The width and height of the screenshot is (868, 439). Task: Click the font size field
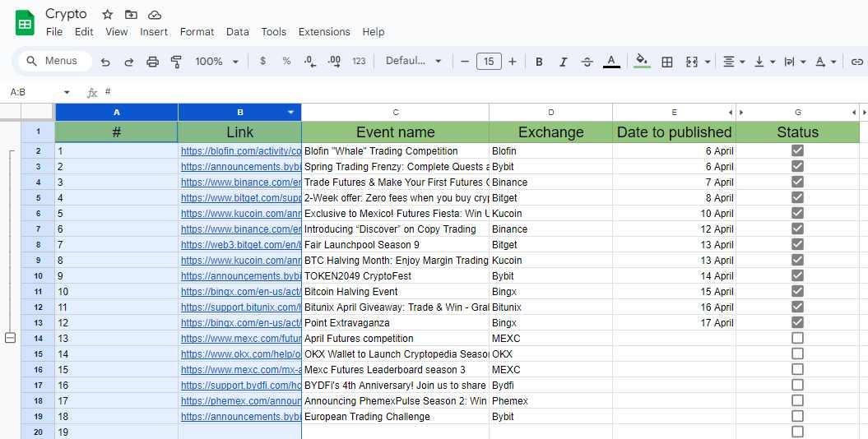click(489, 61)
